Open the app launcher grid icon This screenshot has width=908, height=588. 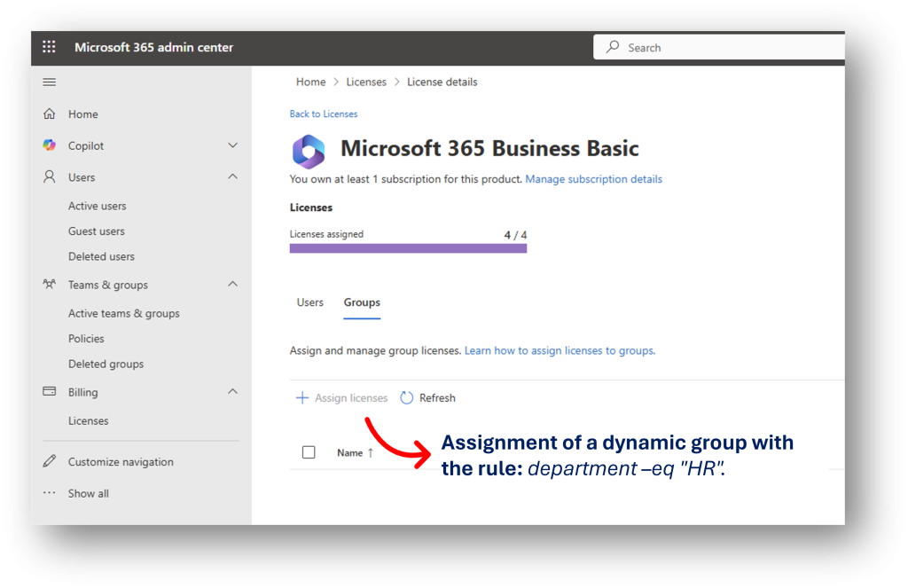click(49, 47)
